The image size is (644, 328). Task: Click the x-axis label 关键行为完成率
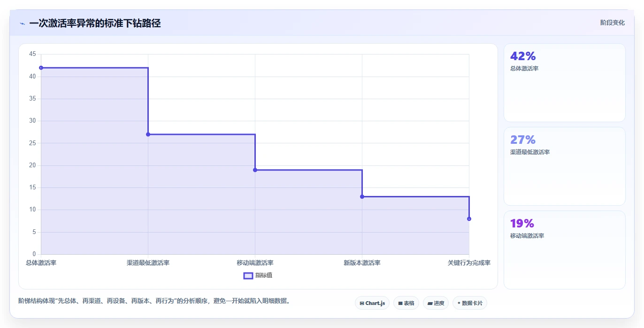point(469,263)
